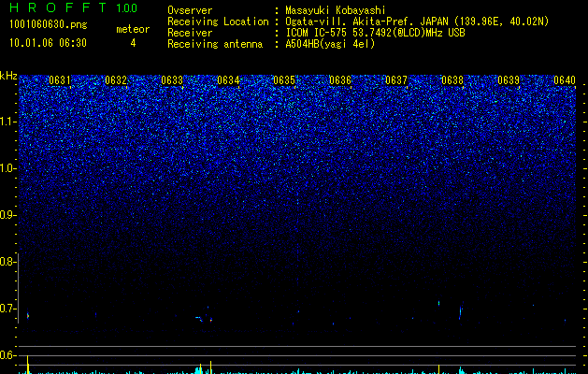588x374 pixels.
Task: Click the Ovserver label
Action: click(190, 10)
